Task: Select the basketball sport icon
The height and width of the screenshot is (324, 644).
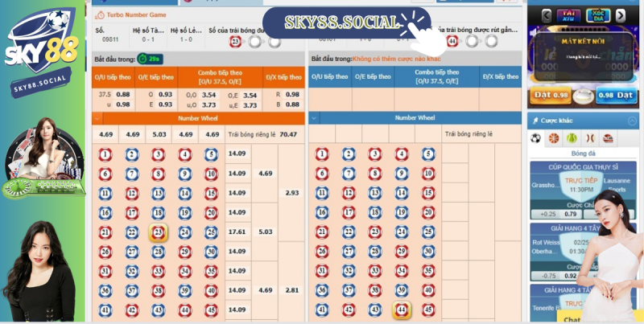Action: click(554, 138)
